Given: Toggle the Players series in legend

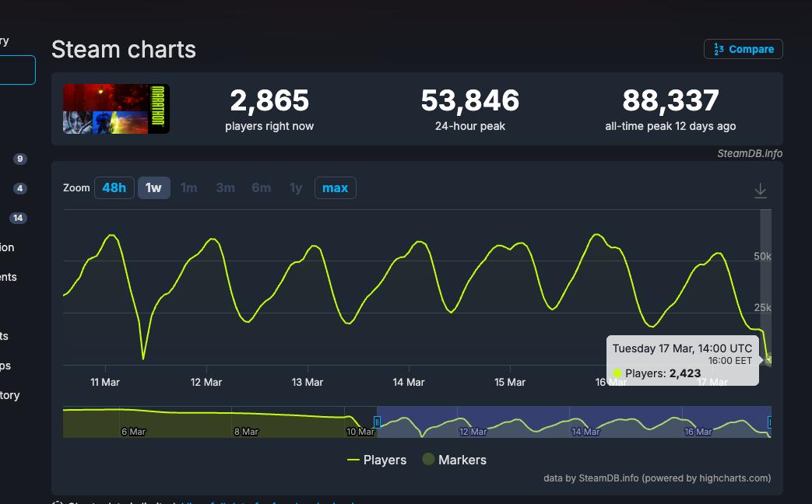Looking at the screenshot, I should [377, 460].
